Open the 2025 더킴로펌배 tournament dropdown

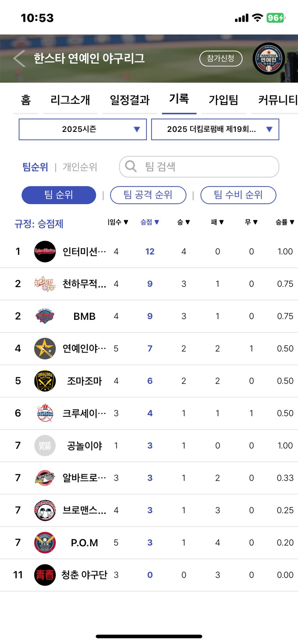[x=215, y=129]
